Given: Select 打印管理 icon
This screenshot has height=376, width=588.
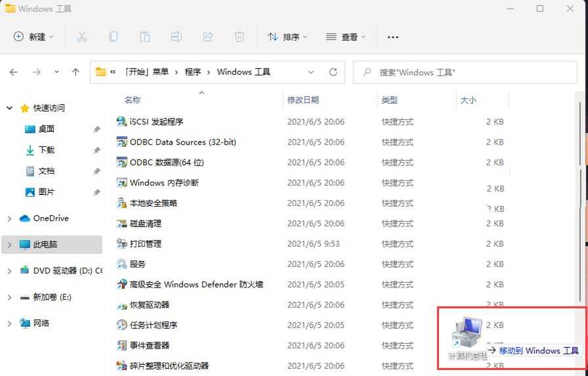Looking at the screenshot, I should point(122,243).
